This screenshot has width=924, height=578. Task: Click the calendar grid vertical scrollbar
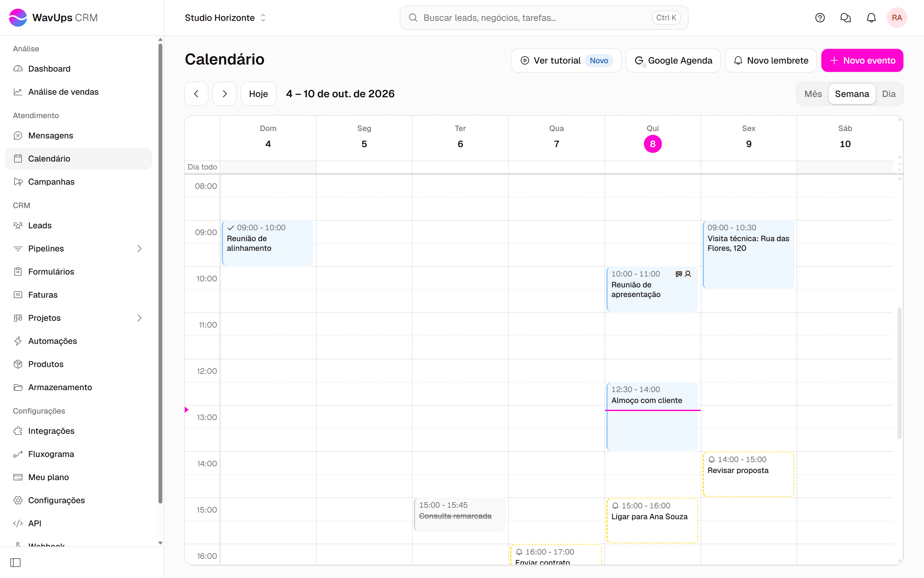point(900,373)
